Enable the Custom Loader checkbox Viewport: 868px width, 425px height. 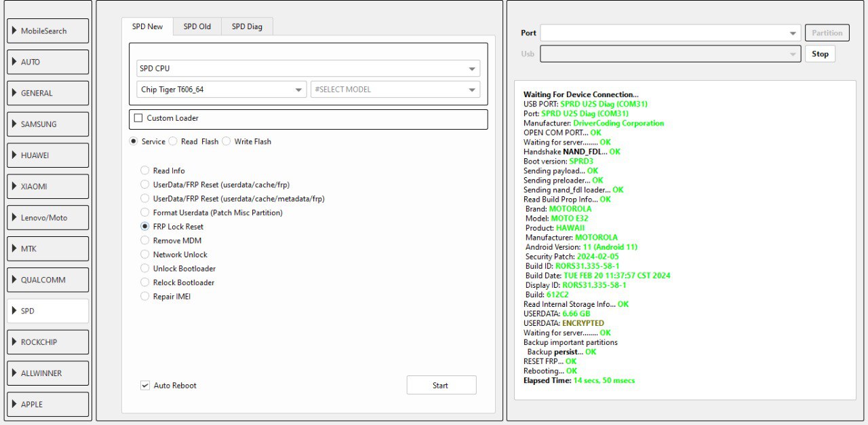pos(166,118)
